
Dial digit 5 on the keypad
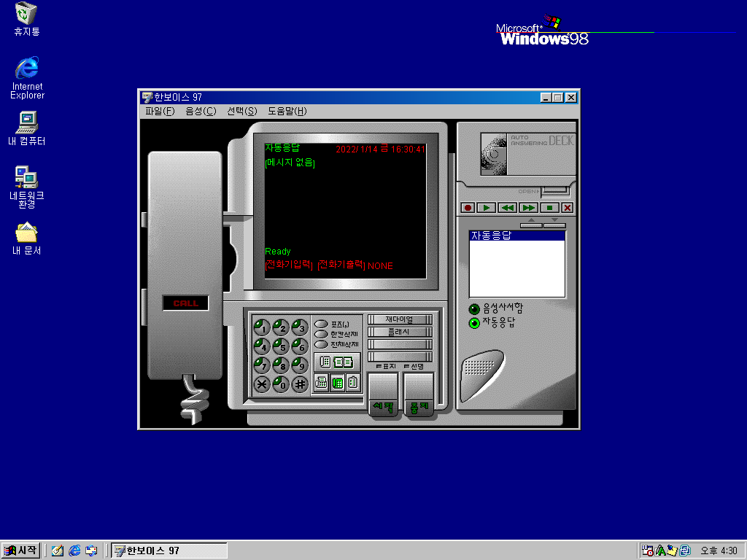pos(281,346)
